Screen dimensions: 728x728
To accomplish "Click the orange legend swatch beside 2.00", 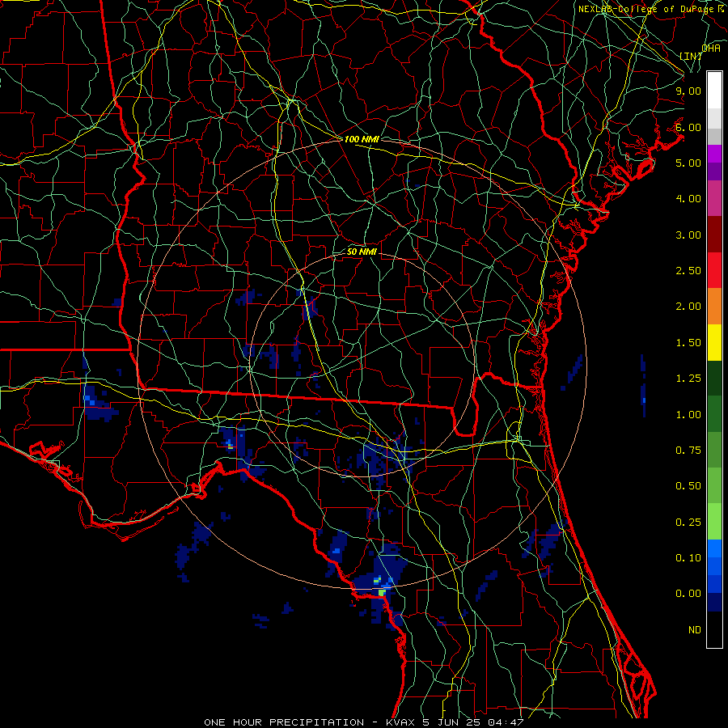I will [x=714, y=307].
